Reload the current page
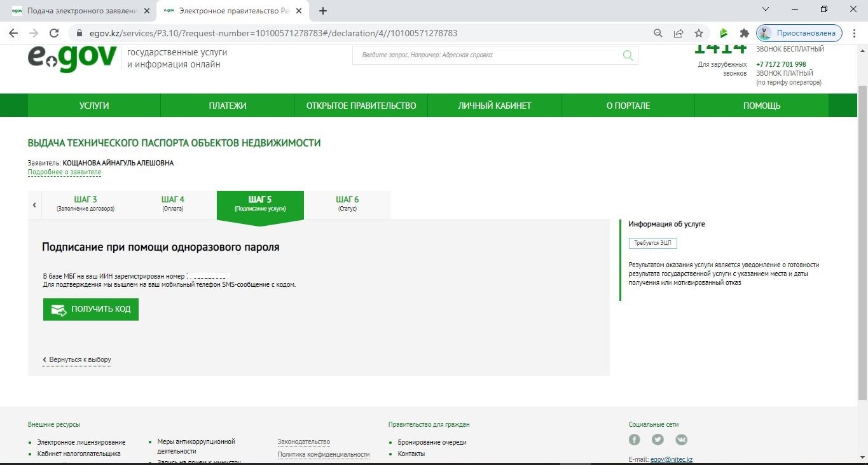 54,33
